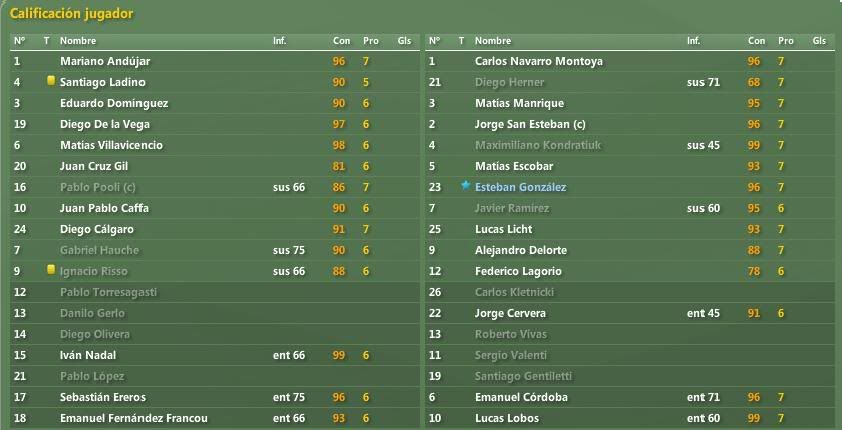Click the blue star beside Esteban González

point(465,186)
